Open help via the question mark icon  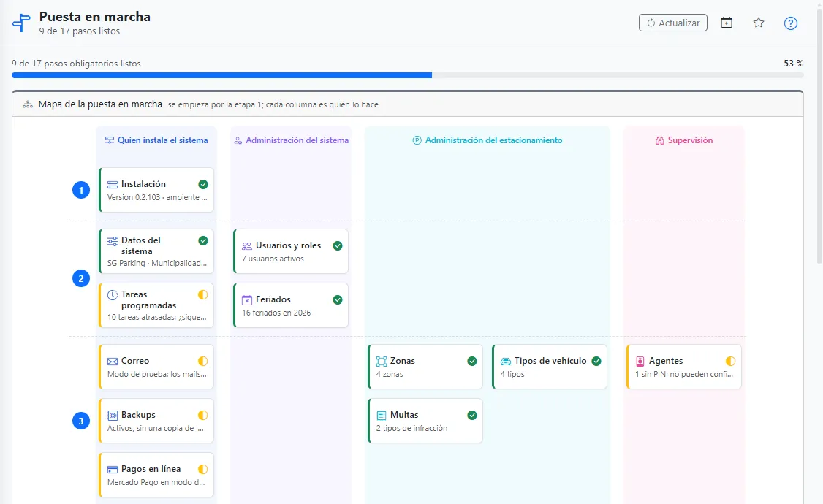tap(790, 23)
